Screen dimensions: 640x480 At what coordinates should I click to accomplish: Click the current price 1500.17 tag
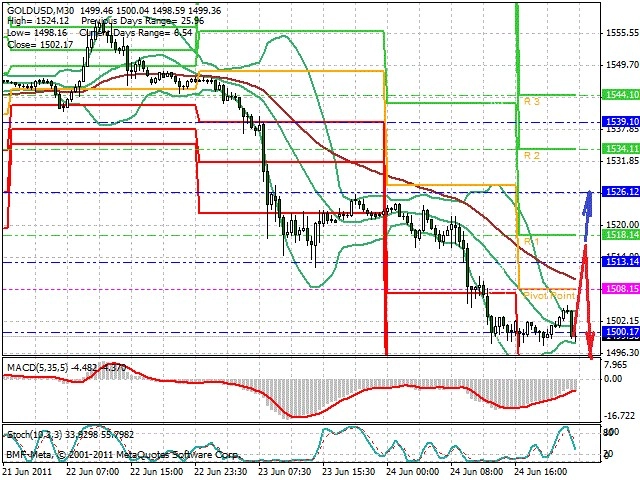tap(621, 332)
